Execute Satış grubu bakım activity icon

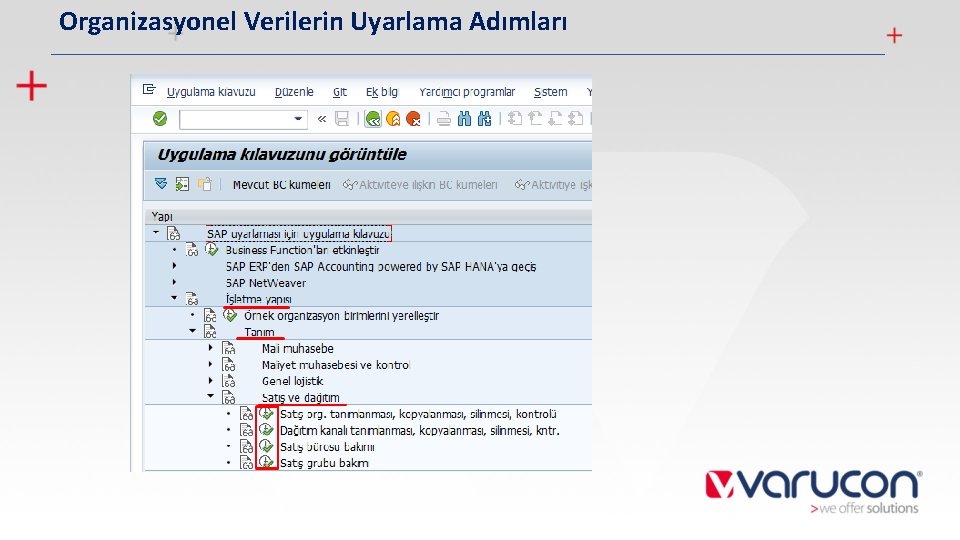266,462
